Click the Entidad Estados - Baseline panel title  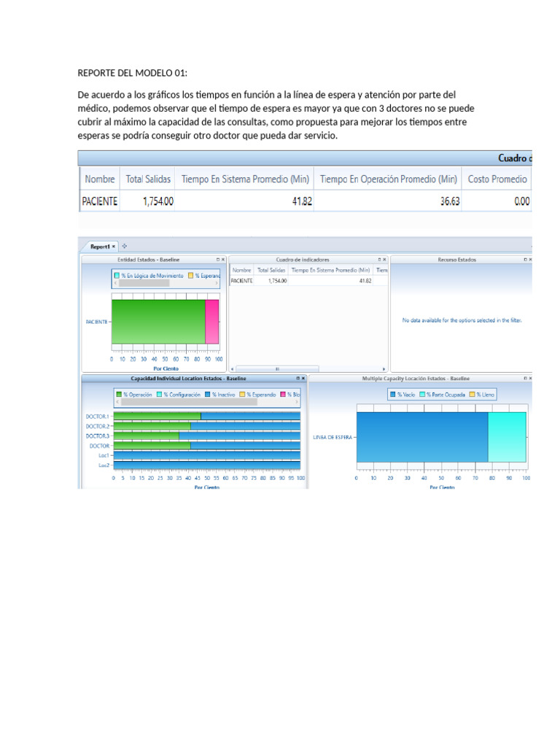coord(149,260)
